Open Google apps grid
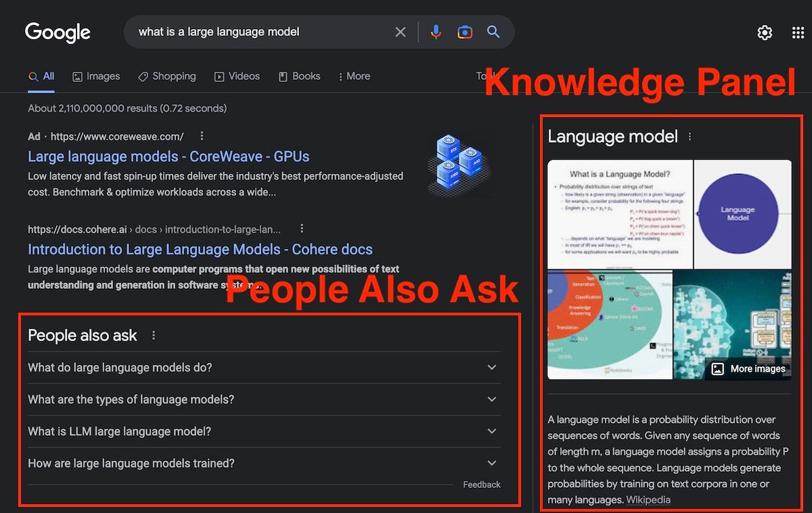 point(798,32)
